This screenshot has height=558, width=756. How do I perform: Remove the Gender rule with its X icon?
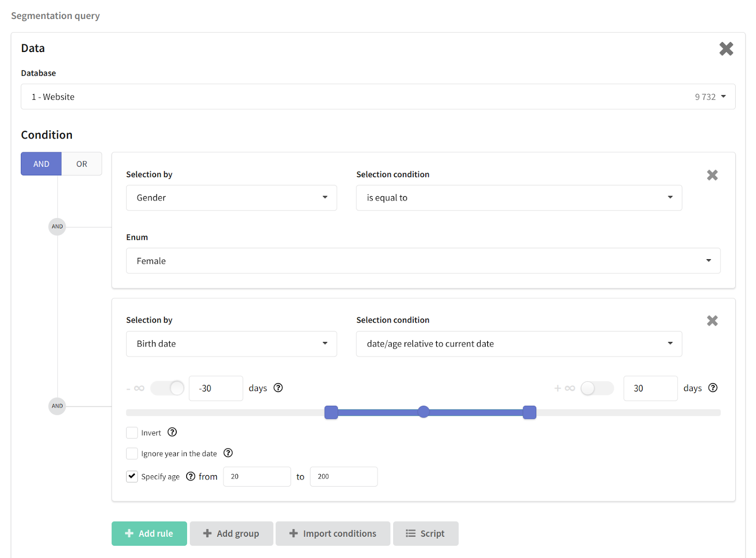coord(712,175)
